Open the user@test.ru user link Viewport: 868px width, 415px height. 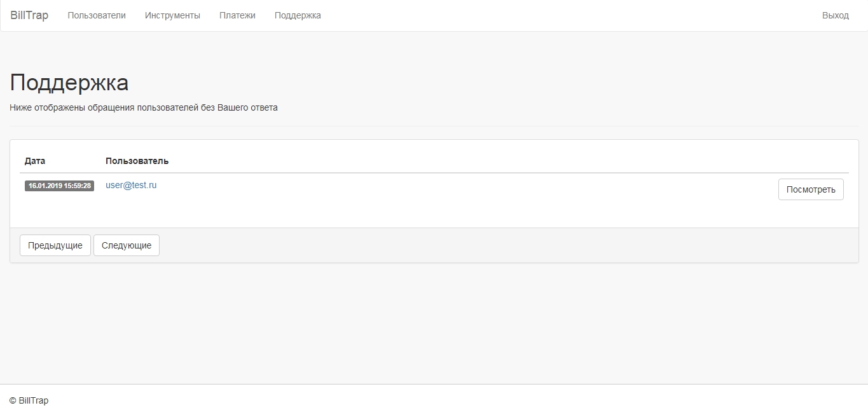[x=131, y=185]
